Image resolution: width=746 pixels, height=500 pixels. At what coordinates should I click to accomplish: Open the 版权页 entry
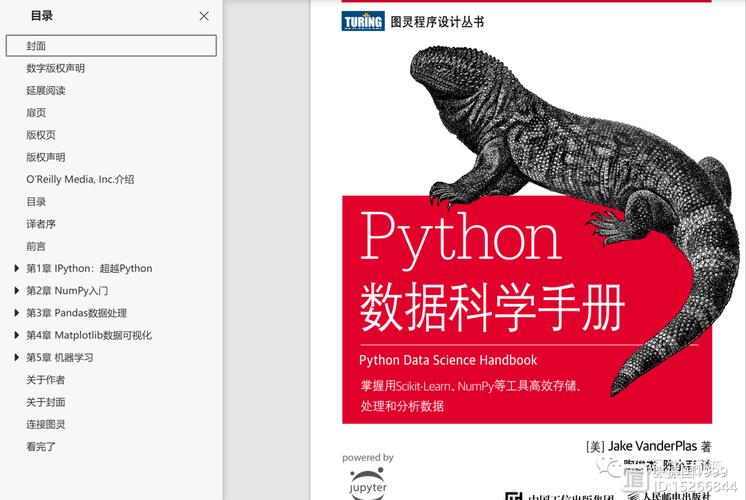pyautogui.click(x=41, y=135)
